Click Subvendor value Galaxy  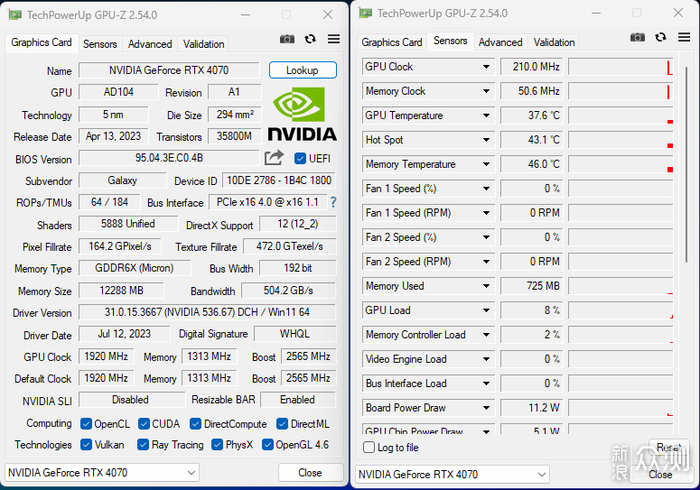[122, 180]
